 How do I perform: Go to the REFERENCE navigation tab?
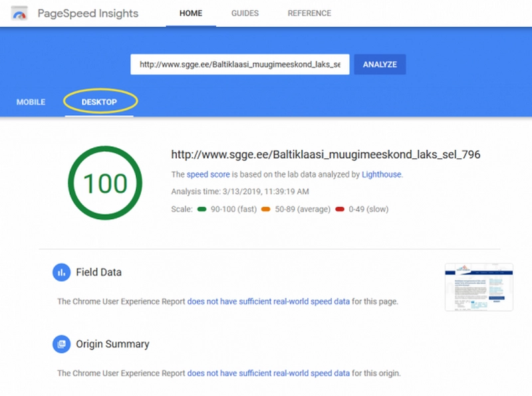point(309,13)
